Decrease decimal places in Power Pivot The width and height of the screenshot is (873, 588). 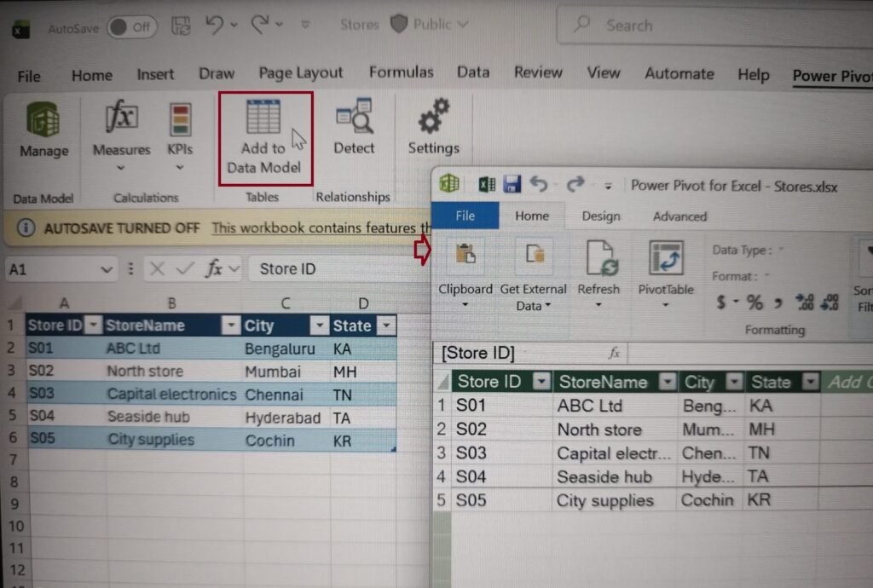830,303
